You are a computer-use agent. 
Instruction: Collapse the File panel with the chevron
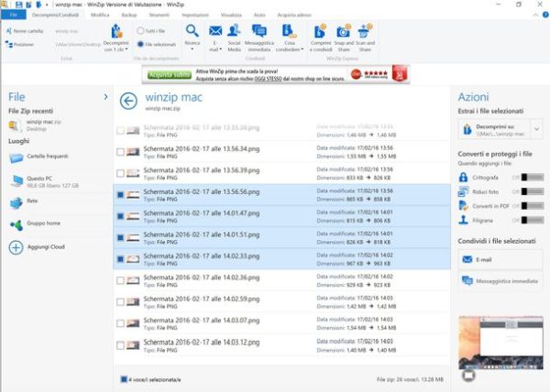(x=106, y=96)
